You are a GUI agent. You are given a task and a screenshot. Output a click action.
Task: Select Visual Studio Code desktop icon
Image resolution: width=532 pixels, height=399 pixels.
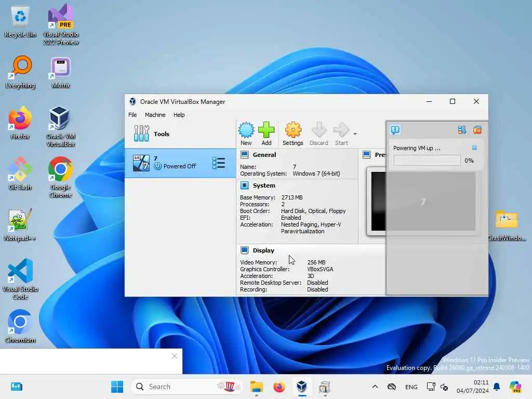pyautogui.click(x=20, y=279)
